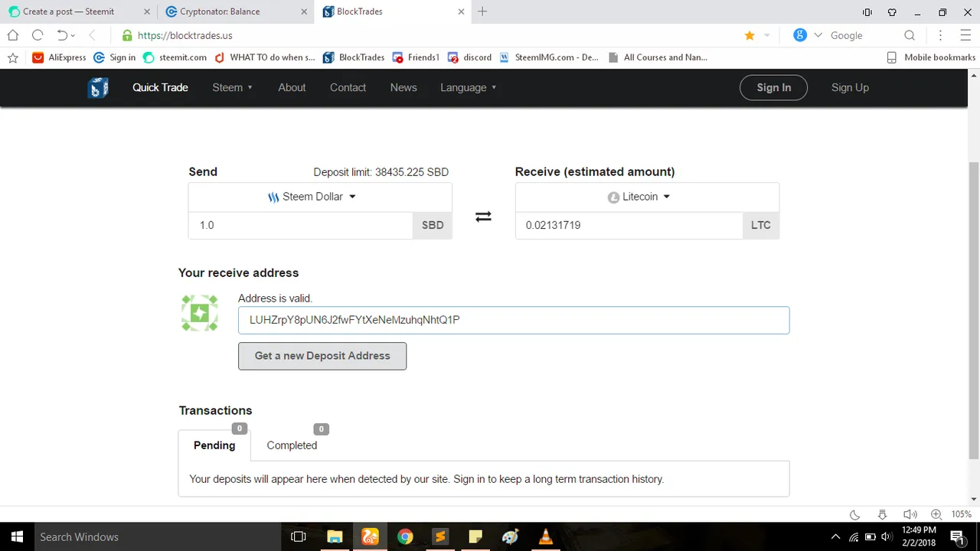Click the Sign In button
The height and width of the screenshot is (551, 980).
click(773, 87)
